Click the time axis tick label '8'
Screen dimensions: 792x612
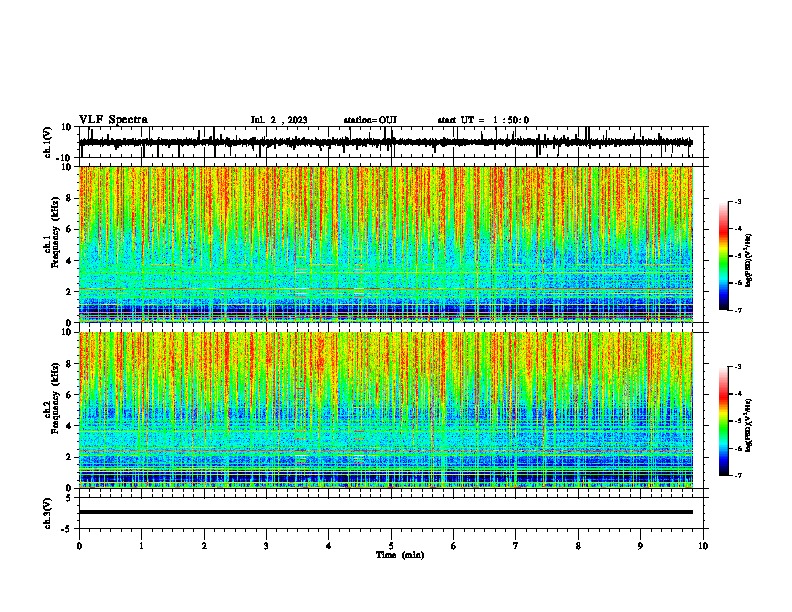(x=578, y=546)
